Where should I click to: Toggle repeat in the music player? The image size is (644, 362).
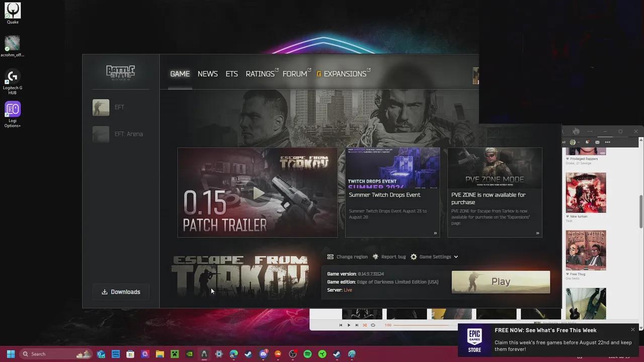[373, 325]
